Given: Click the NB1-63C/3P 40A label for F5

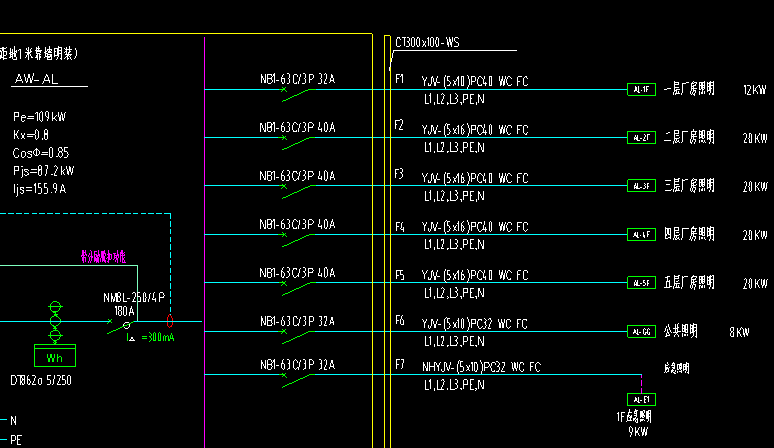Looking at the screenshot, I should point(298,273).
